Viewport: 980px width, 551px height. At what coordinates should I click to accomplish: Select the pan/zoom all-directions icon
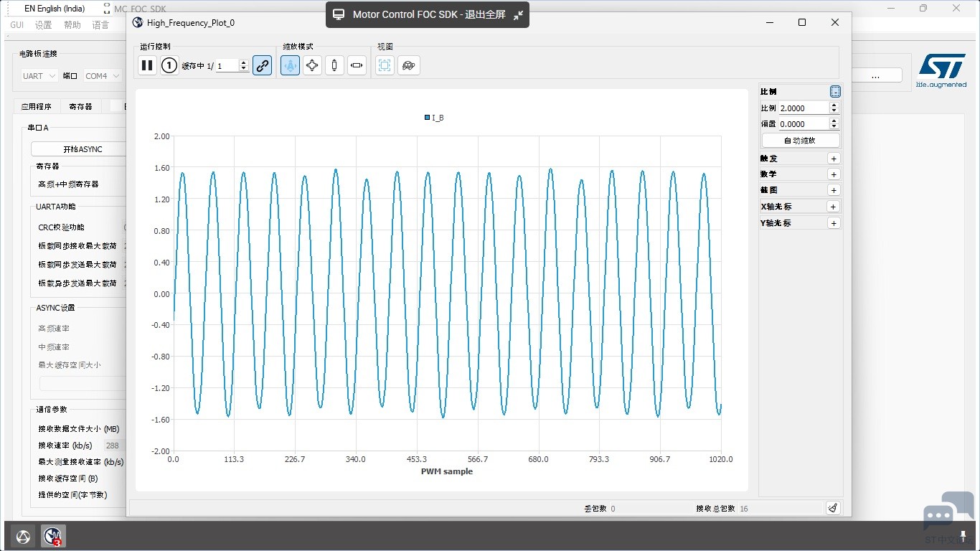312,65
